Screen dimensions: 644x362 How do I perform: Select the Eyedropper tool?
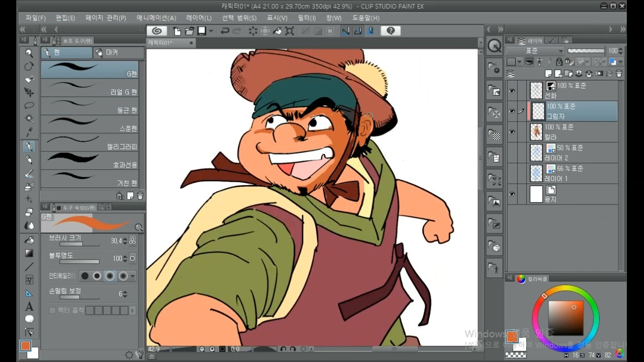[29, 132]
